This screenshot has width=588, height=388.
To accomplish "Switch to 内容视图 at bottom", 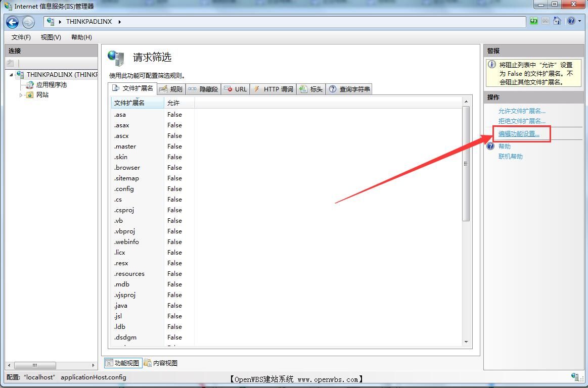I will tap(161, 363).
